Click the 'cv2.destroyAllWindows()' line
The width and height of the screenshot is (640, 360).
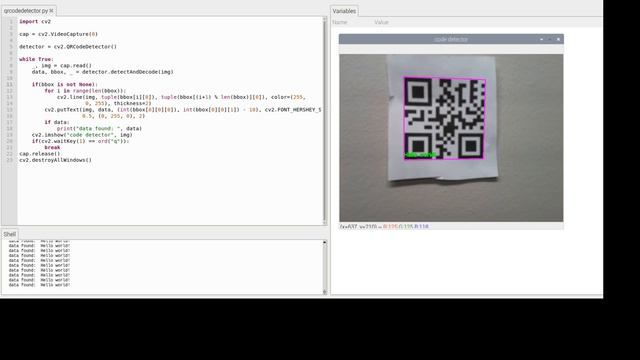click(x=56, y=160)
